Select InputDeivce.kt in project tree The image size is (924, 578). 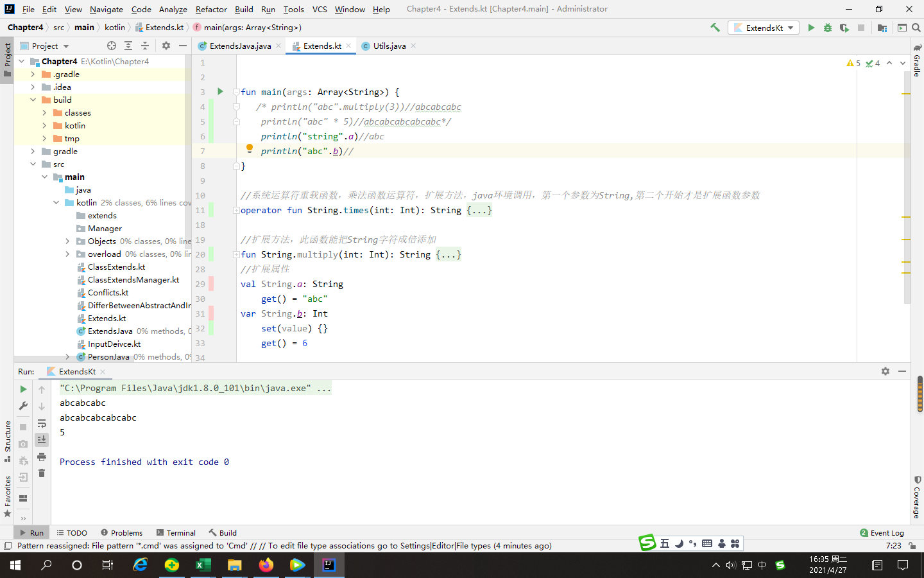(114, 344)
